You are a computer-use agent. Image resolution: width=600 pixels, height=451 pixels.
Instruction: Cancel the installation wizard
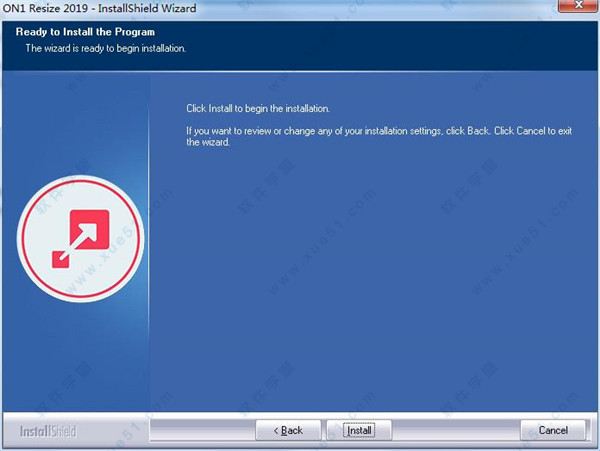(553, 430)
